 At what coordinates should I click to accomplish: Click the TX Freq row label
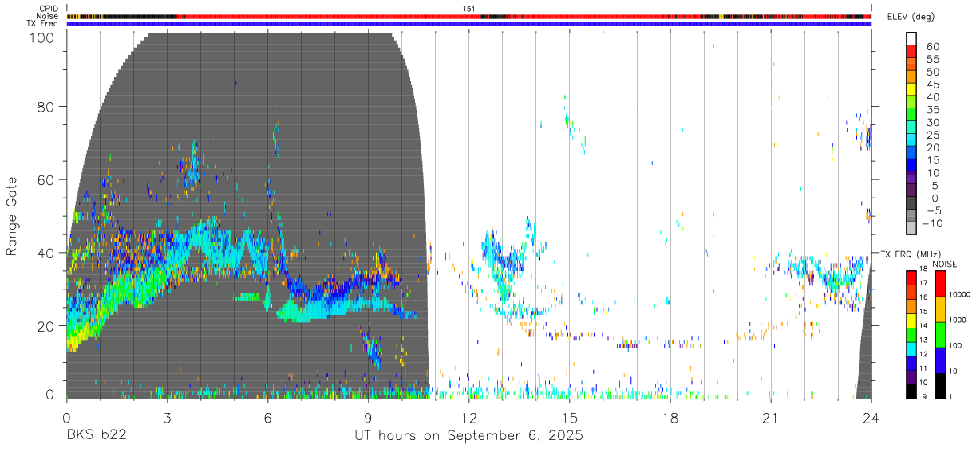[41, 24]
